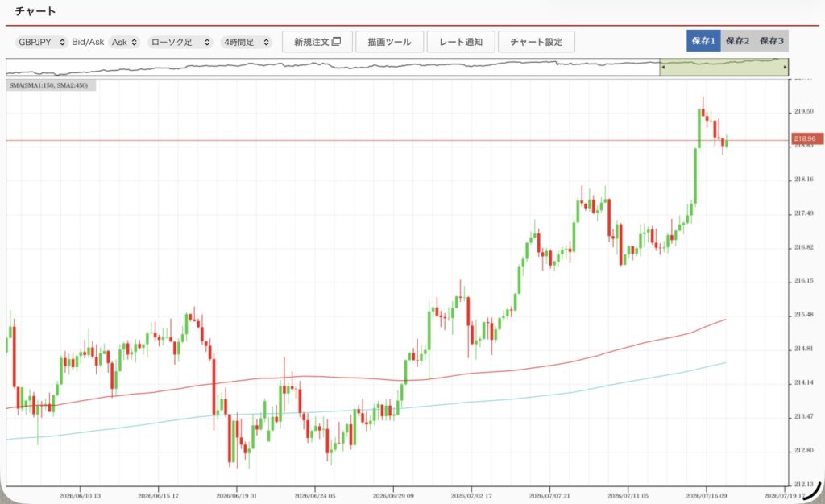
Task: Select the 保存1 saved layout tab
Action: [x=703, y=40]
